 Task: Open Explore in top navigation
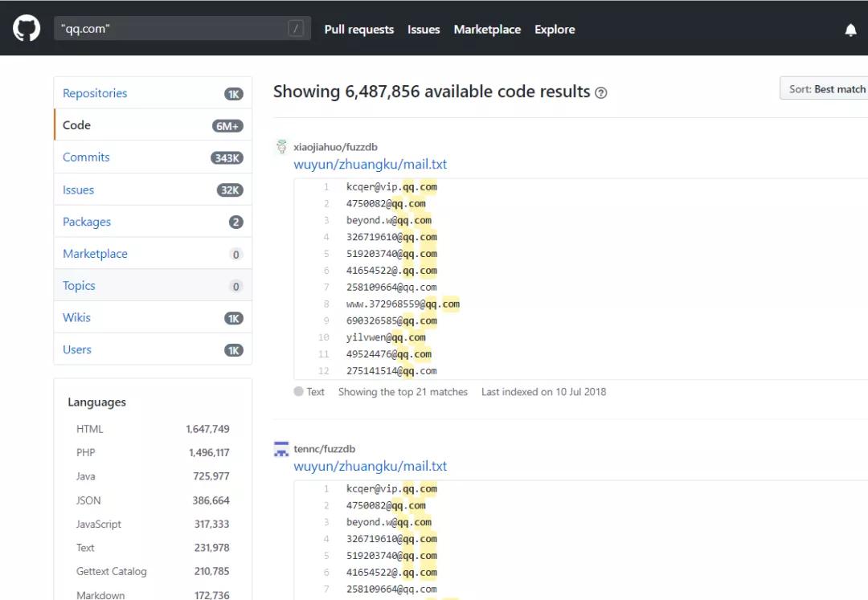[x=555, y=30]
